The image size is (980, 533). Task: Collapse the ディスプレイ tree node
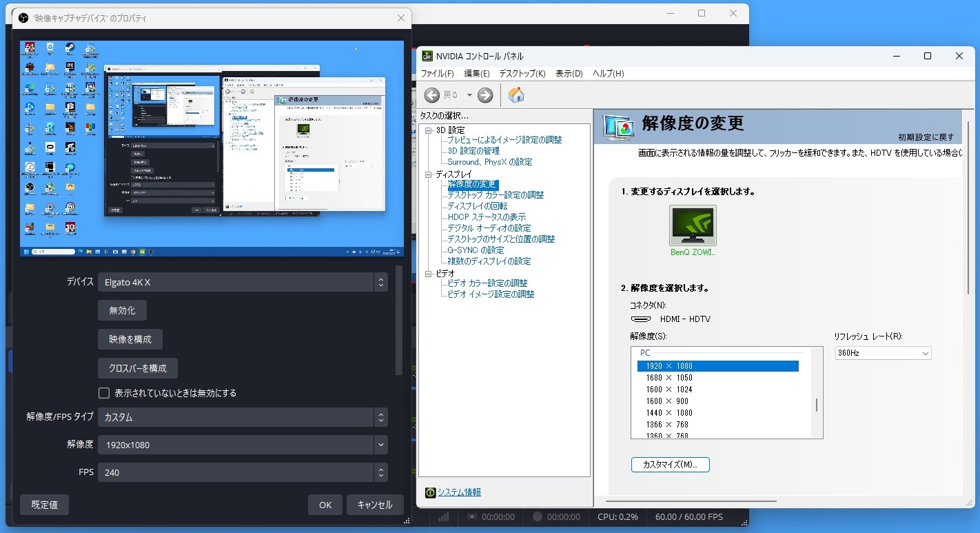428,174
